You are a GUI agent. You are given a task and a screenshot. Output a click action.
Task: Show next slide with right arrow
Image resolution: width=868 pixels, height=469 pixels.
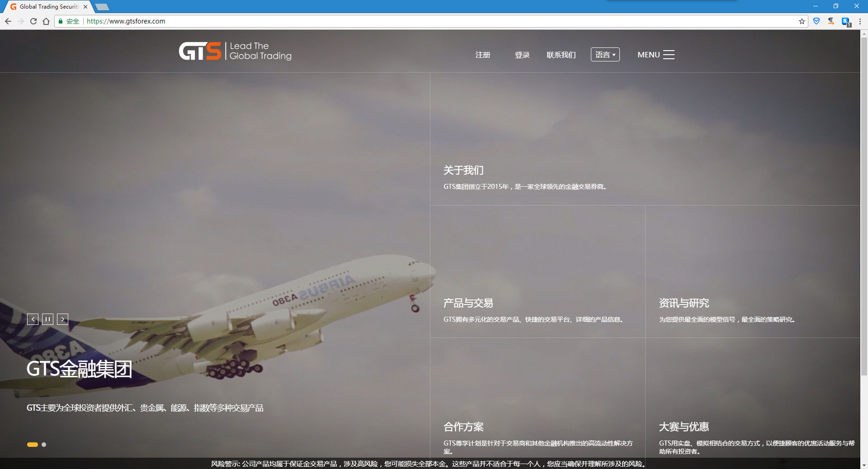pos(63,319)
